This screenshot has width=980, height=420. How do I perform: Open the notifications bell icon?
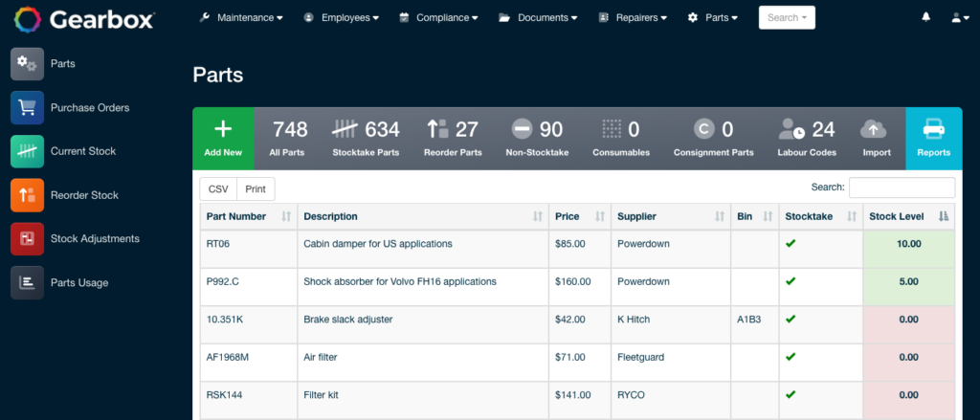(925, 17)
